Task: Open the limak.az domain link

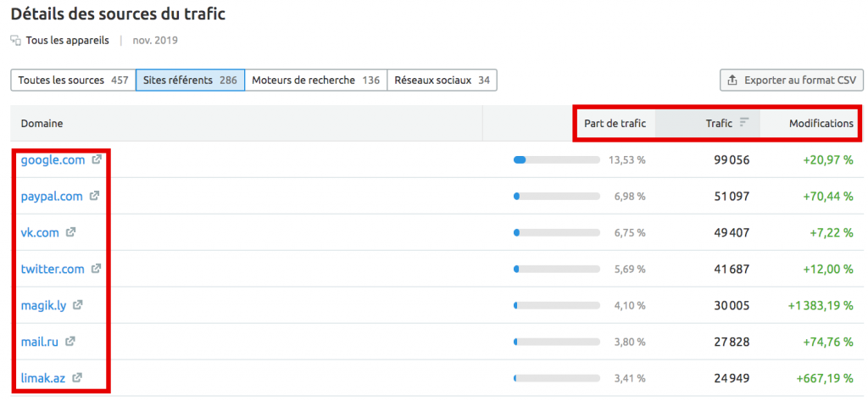Action: click(43, 378)
